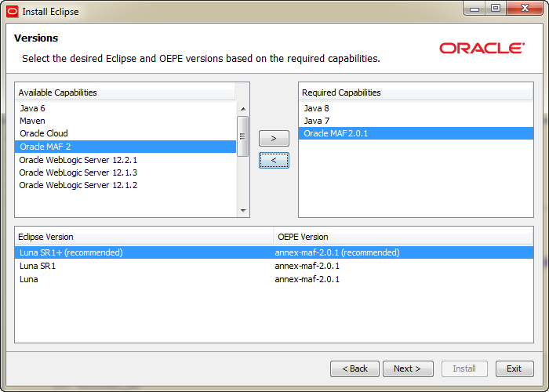Select Oracle MAF 2.0.1 required capability
Screen dimensions: 549x392
pyautogui.click(x=416, y=133)
